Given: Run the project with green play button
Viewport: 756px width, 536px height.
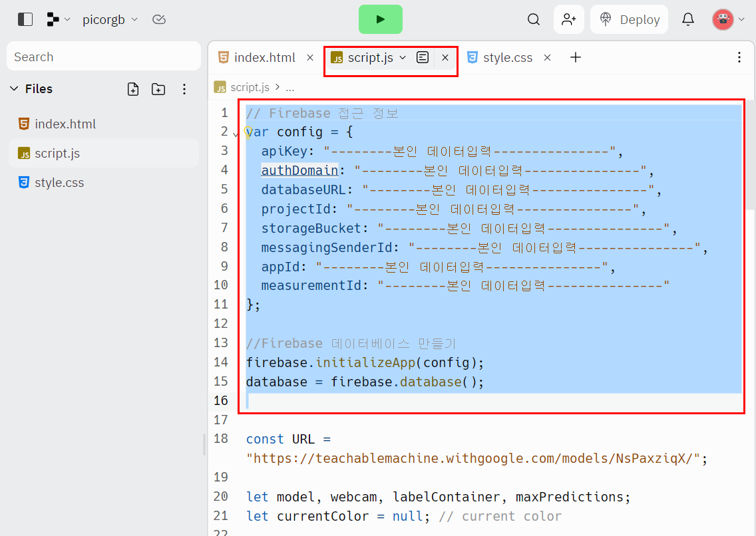Looking at the screenshot, I should tap(381, 19).
